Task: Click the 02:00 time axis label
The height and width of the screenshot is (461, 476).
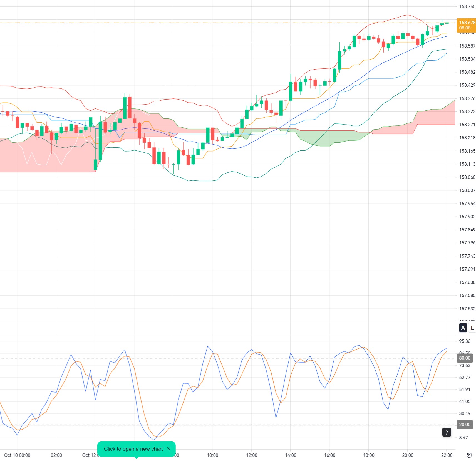Action: pyautogui.click(x=56, y=455)
